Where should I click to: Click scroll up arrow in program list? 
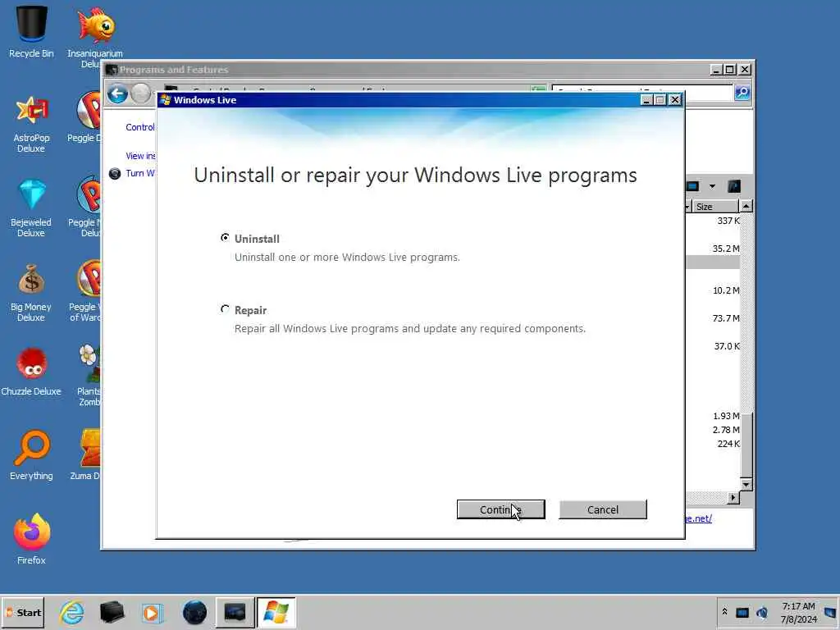746,206
